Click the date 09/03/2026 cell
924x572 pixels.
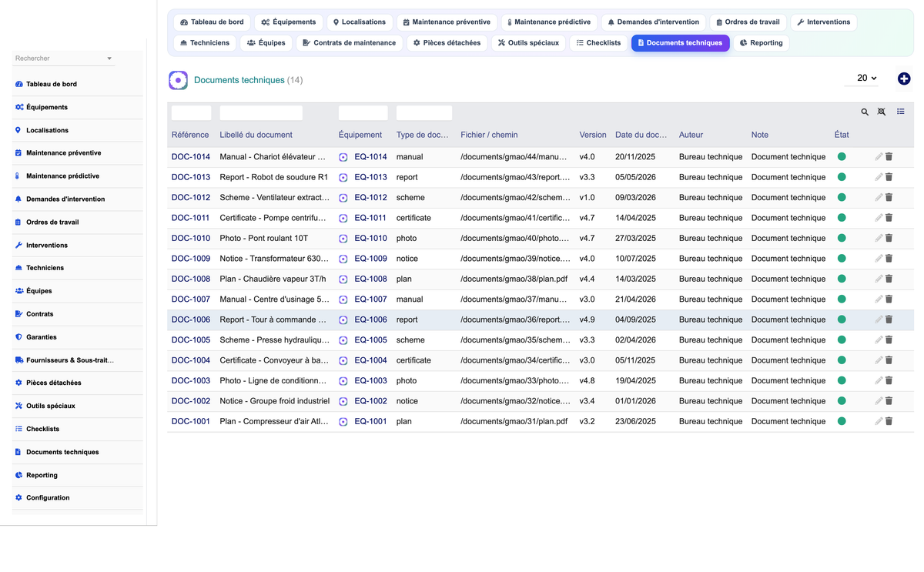pyautogui.click(x=635, y=197)
